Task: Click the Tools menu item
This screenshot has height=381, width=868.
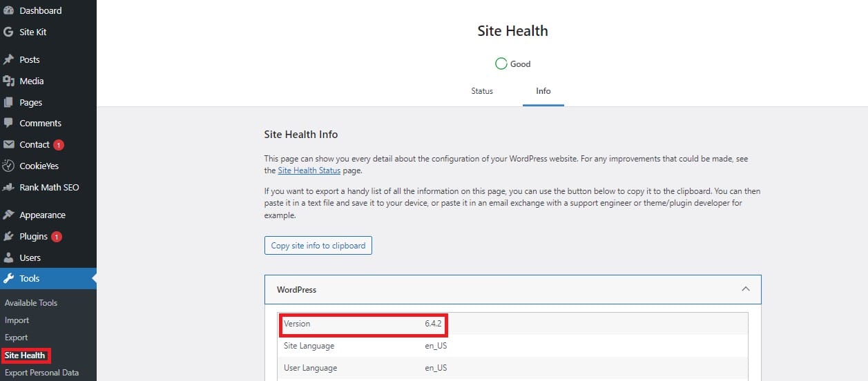Action: pos(48,278)
